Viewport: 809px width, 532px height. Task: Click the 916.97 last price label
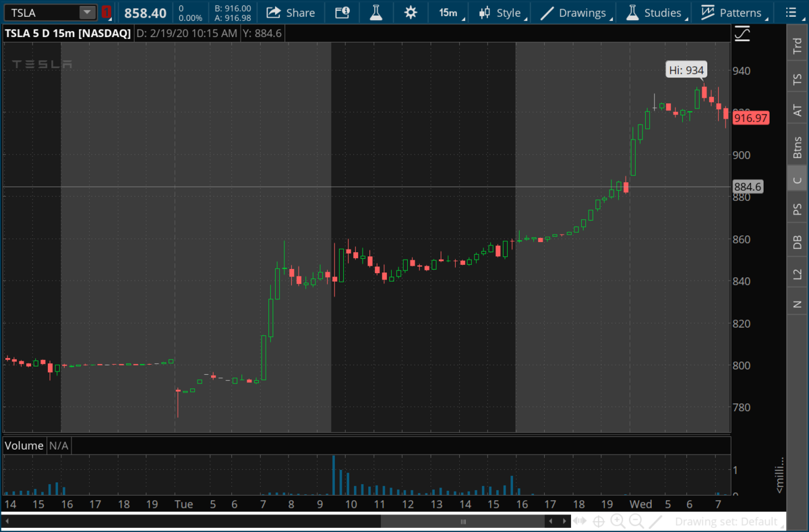tap(751, 118)
